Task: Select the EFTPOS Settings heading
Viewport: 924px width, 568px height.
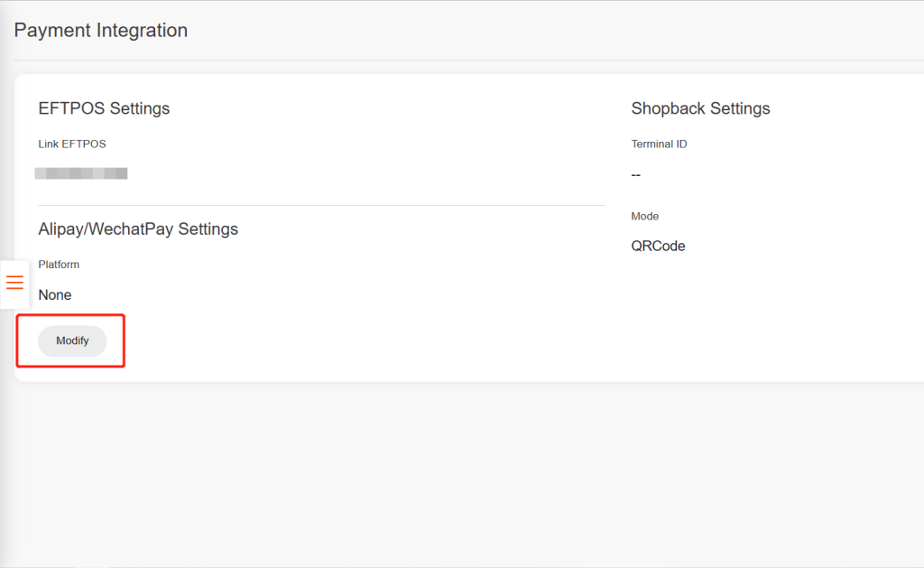Action: (x=104, y=108)
